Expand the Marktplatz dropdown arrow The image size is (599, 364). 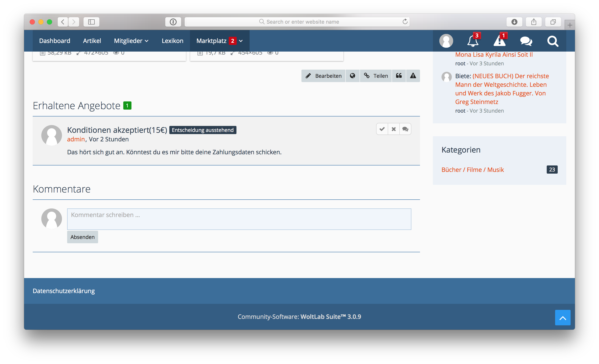[241, 41]
